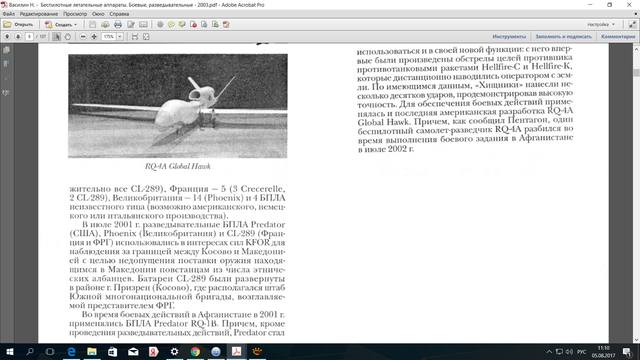Activate the Select tool cursor icon
This screenshot has width=640, height=360.
click(56, 36)
